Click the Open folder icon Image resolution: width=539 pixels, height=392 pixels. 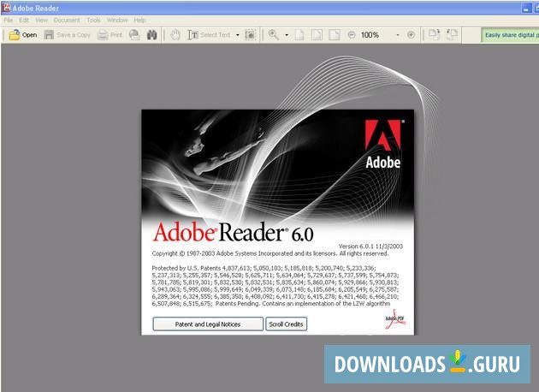(15, 35)
